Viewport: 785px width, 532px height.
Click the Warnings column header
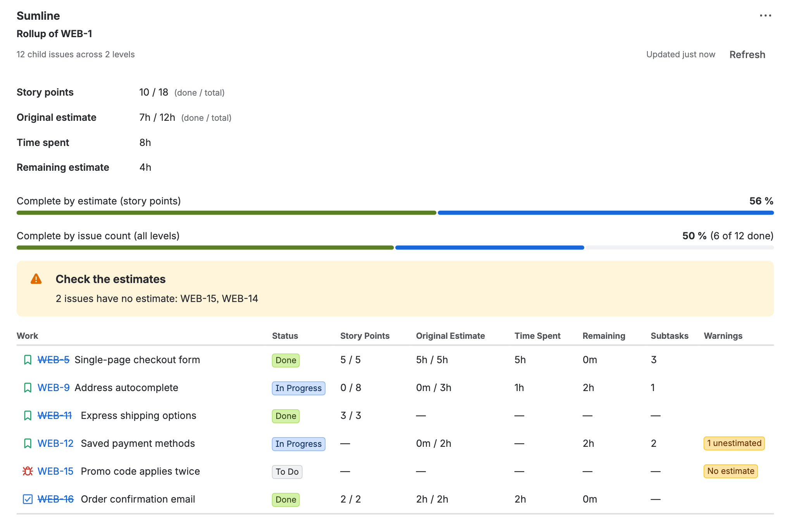coord(723,336)
